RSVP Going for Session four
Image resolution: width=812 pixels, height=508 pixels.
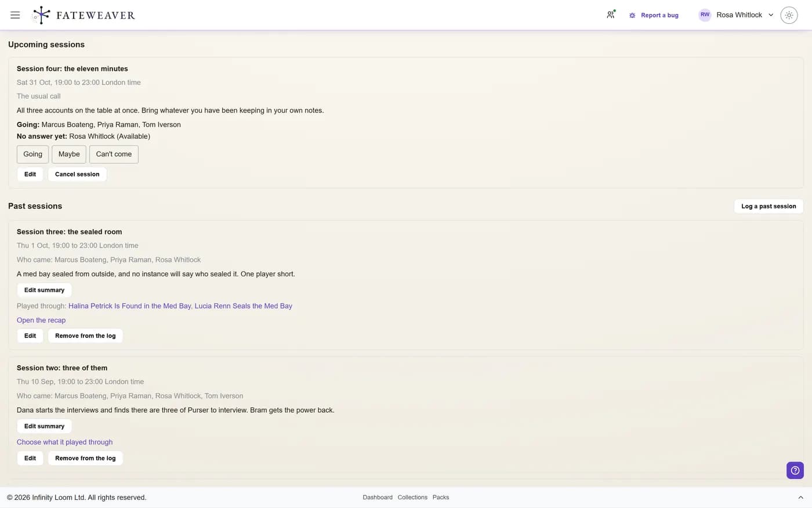[x=32, y=154]
